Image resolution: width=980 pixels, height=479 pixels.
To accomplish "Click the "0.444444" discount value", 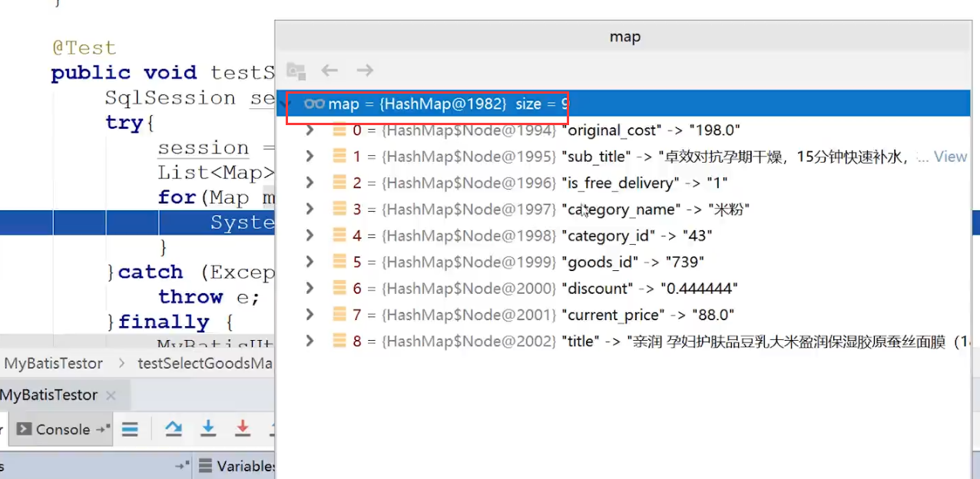I will (x=699, y=288).
